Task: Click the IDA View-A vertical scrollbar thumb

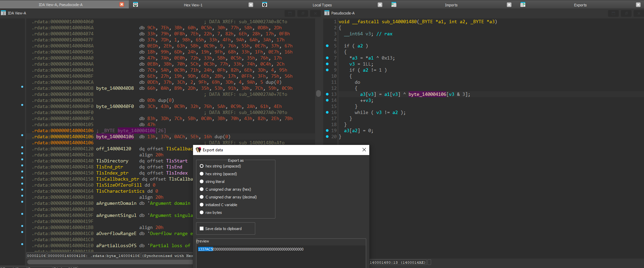Action: point(318,93)
